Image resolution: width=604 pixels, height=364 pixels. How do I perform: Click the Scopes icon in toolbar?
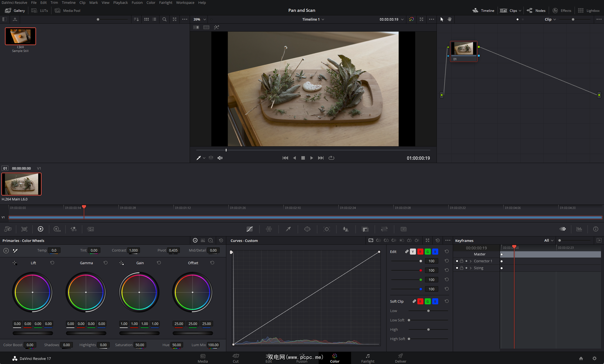579,229
